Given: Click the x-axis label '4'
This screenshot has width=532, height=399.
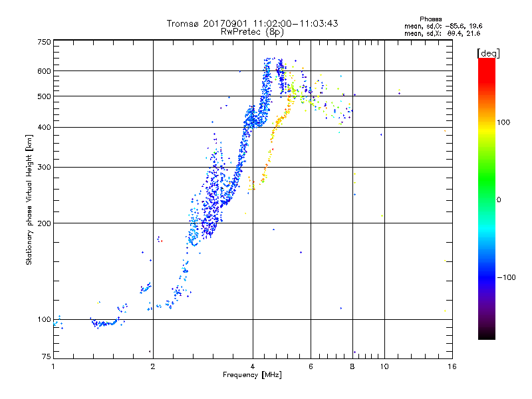Looking at the screenshot, I should 253,366.
